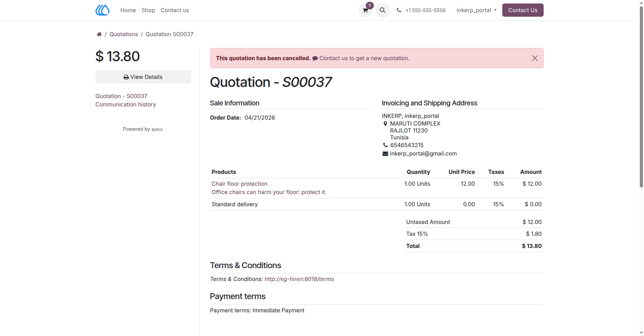644x336 pixels.
Task: Click the phone icon next to 6546543215
Action: tap(385, 145)
